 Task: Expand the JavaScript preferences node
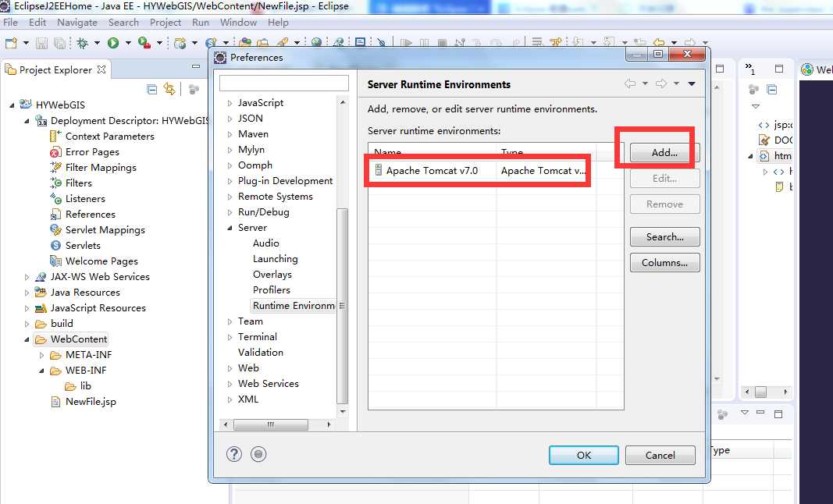coord(230,103)
